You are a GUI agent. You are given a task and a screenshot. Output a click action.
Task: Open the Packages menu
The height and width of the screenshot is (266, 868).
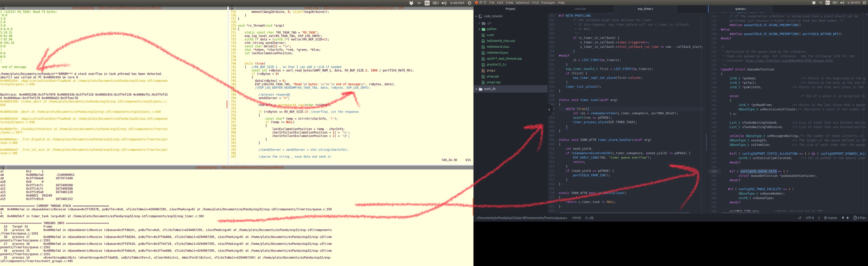pos(548,3)
